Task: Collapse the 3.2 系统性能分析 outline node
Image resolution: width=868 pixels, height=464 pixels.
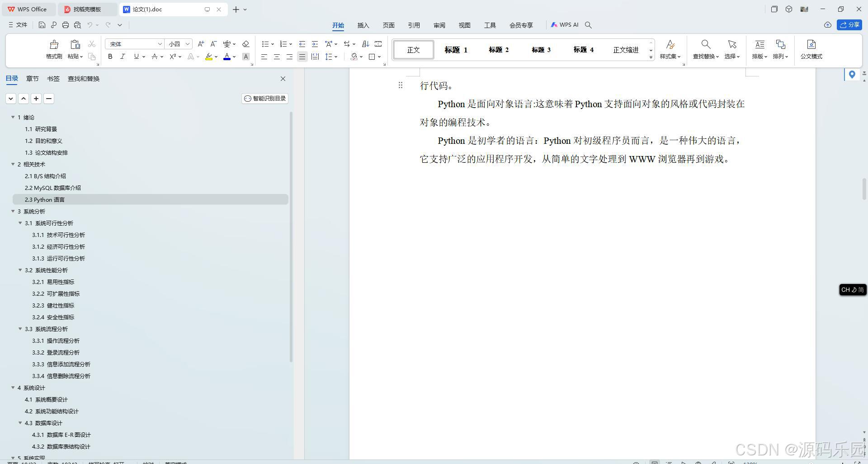Action: tap(20, 270)
